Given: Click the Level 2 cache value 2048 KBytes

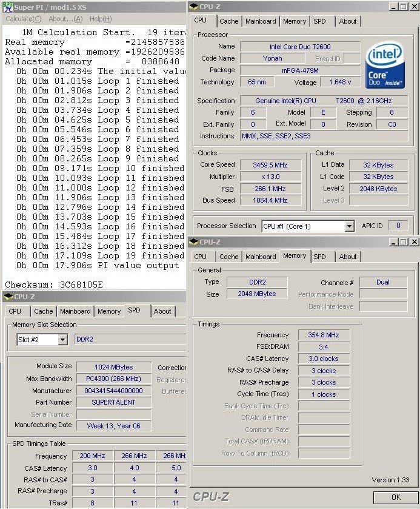Looking at the screenshot, I should (x=378, y=189).
